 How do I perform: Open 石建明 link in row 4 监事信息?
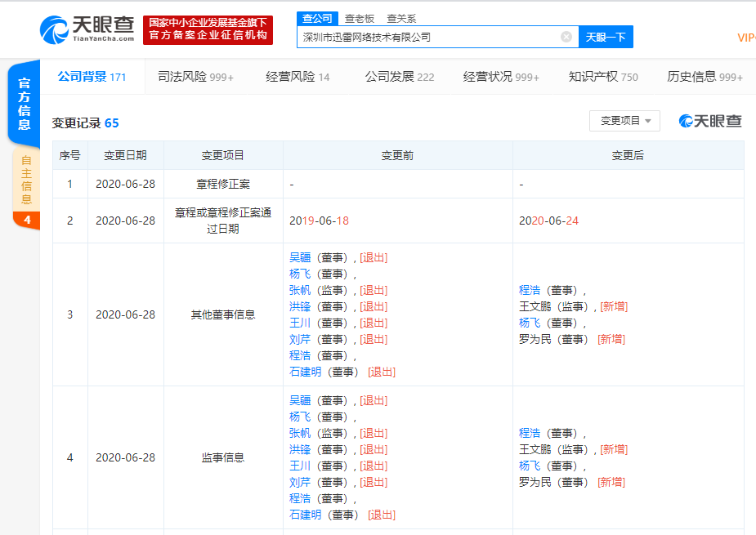pos(305,515)
